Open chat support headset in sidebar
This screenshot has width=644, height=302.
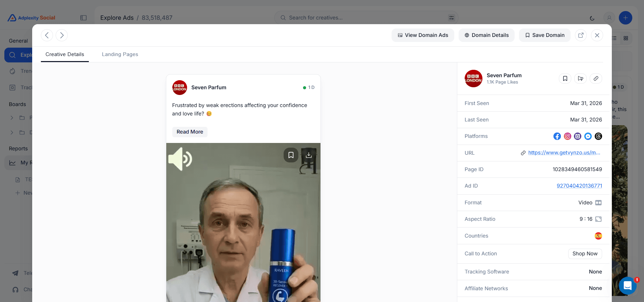click(15, 290)
